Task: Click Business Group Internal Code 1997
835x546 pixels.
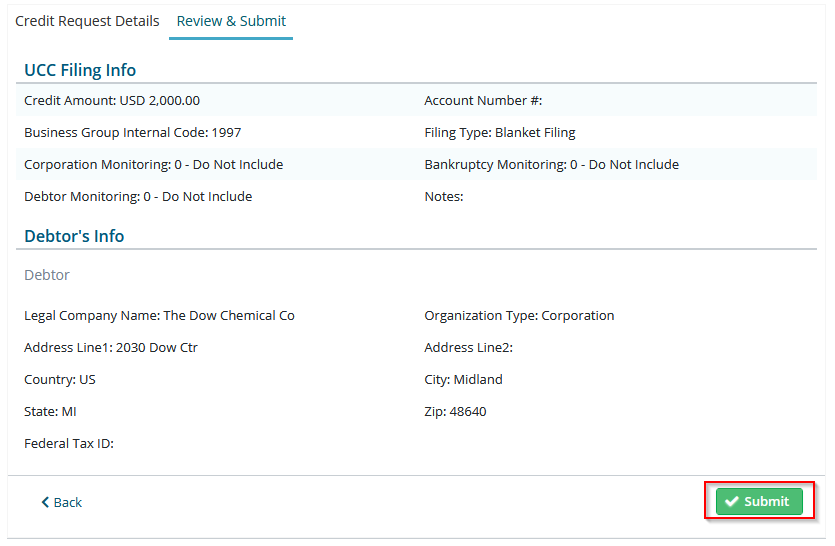Action: point(133,133)
